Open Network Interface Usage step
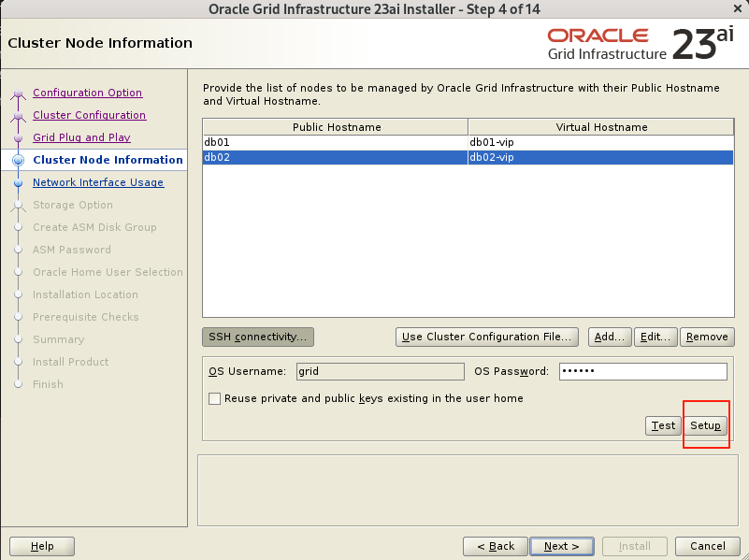The width and height of the screenshot is (749, 560). 98,182
